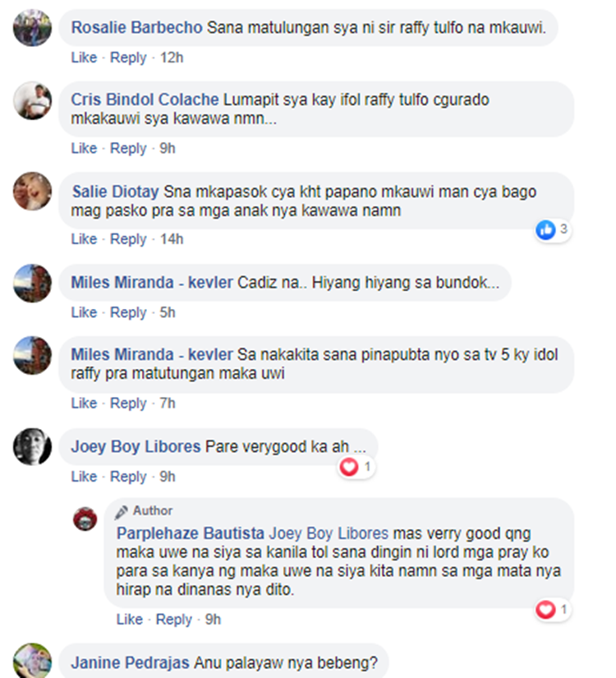Click the tagged Joey Boy Libores mention in reply
This screenshot has width=616, height=678.
[x=329, y=533]
